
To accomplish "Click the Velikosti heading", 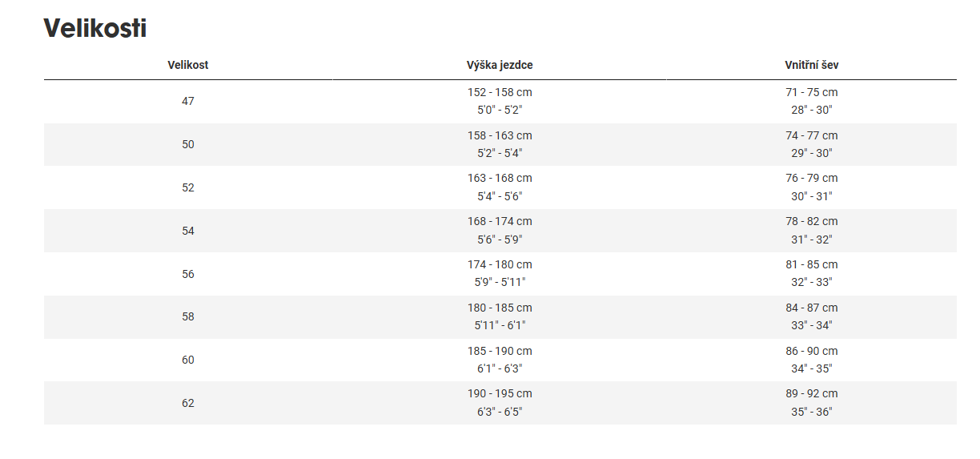I will 95,29.
